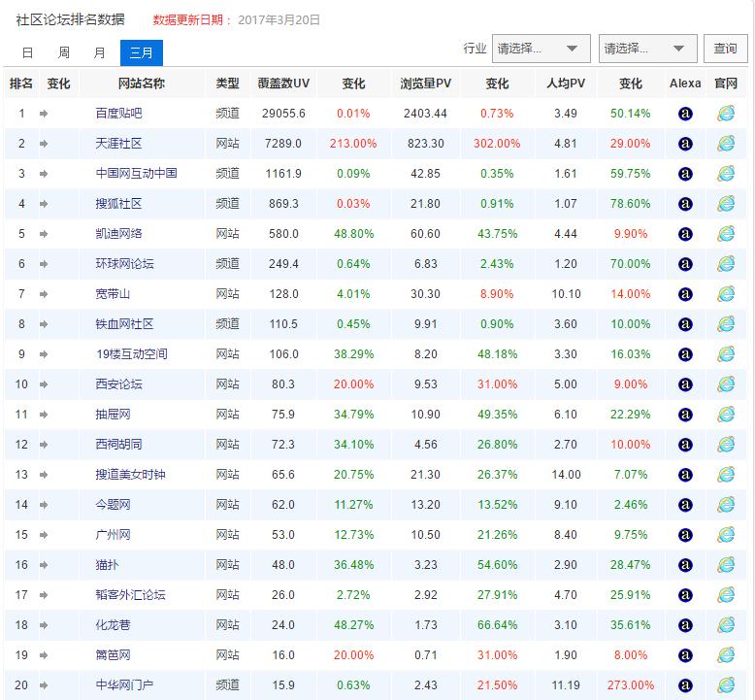Open official site icon for 环球网论坛
The image size is (755, 700).
pos(726,264)
